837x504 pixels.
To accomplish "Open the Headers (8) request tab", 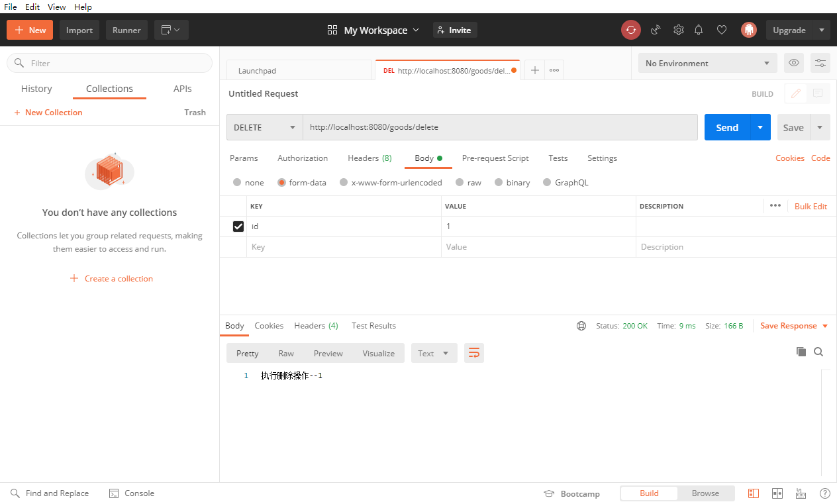I will (x=369, y=158).
